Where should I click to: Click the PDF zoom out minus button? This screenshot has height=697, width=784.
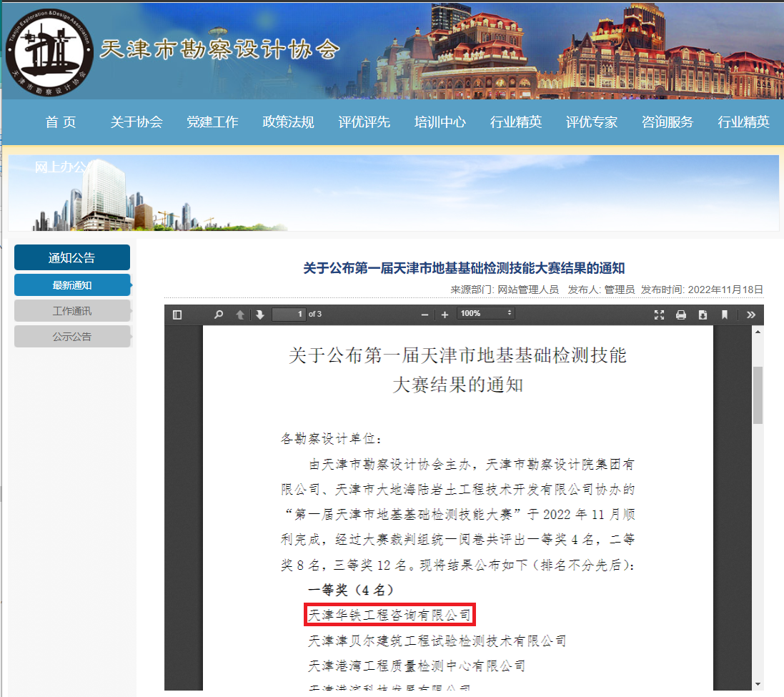[x=425, y=315]
